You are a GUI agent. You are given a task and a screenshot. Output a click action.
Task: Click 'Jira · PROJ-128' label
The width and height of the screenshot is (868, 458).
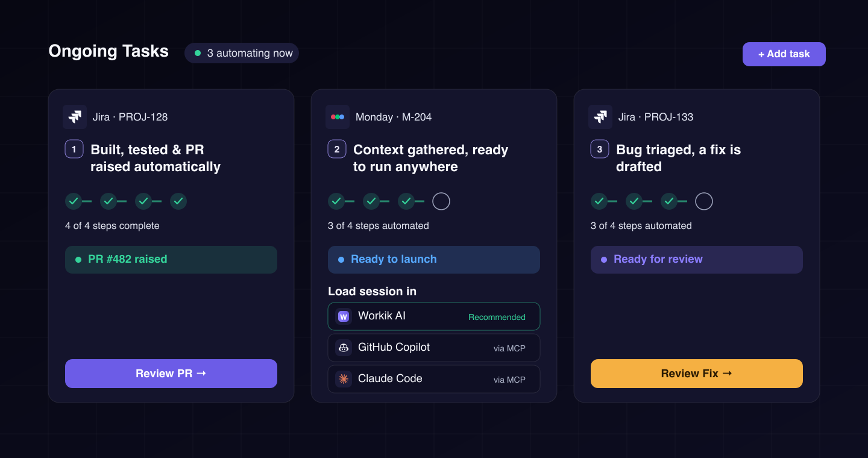tap(130, 117)
